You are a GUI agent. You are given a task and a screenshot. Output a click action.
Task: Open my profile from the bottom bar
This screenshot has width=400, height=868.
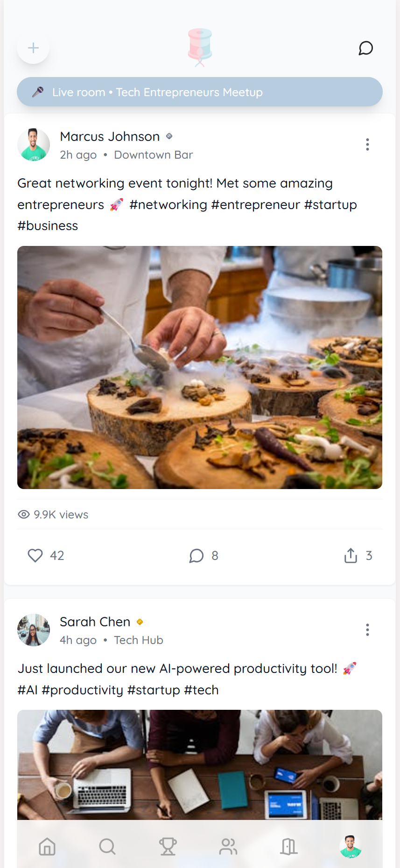350,846
